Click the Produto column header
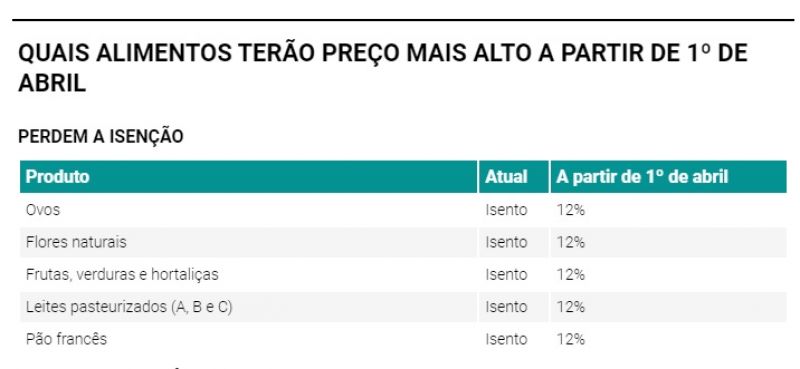 tap(57, 177)
